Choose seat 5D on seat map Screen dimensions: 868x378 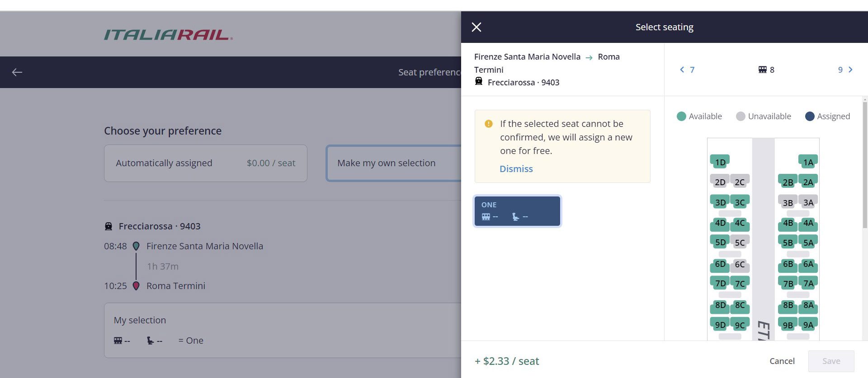pos(720,243)
